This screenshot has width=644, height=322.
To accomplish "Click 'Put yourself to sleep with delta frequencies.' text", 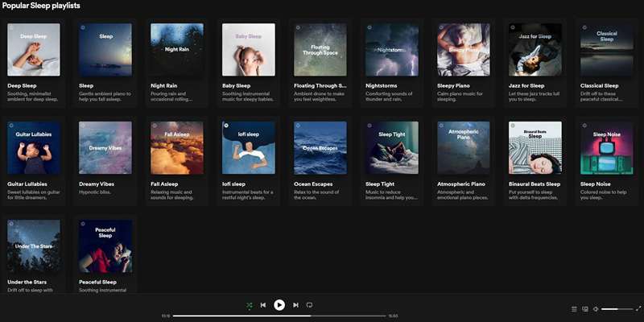I will (x=534, y=195).
